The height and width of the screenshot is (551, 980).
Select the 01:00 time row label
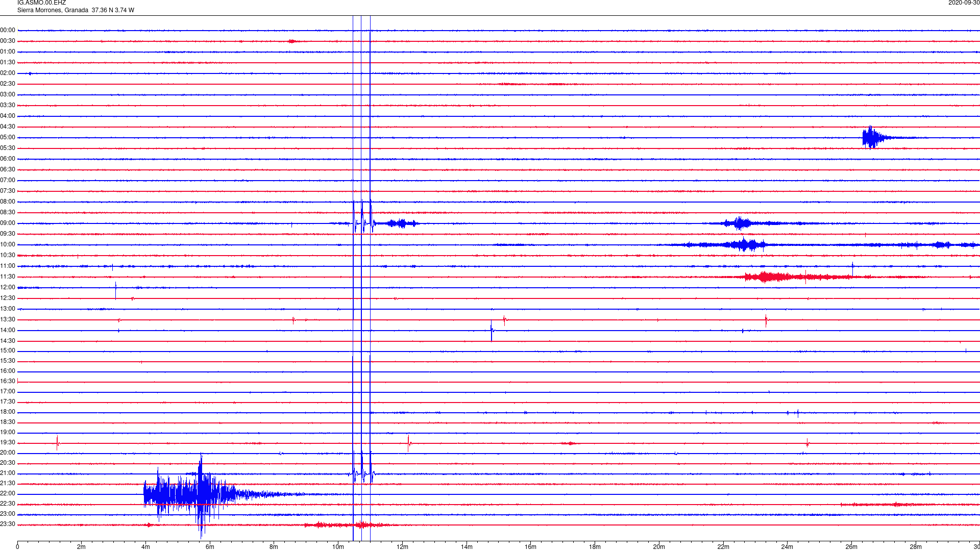tap(8, 52)
